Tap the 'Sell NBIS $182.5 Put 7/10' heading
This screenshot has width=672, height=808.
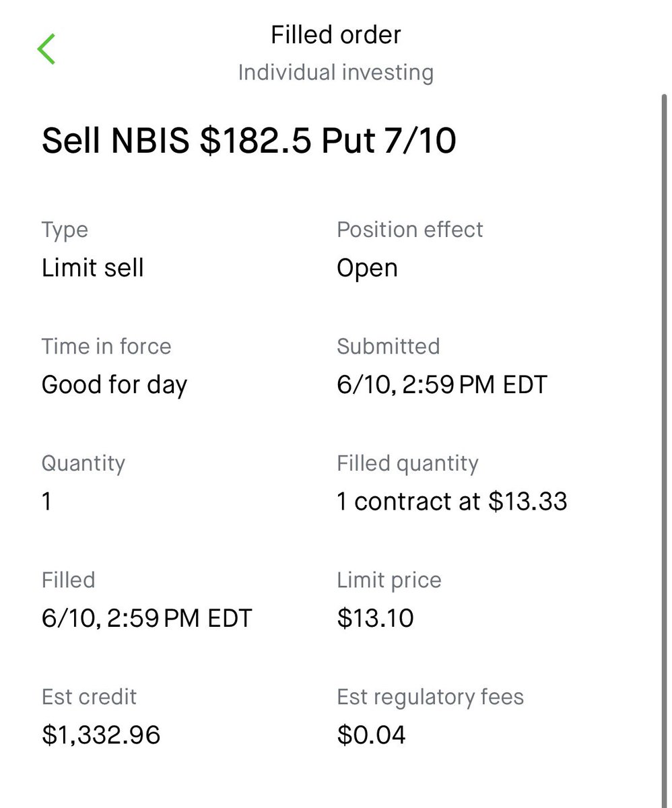click(249, 141)
